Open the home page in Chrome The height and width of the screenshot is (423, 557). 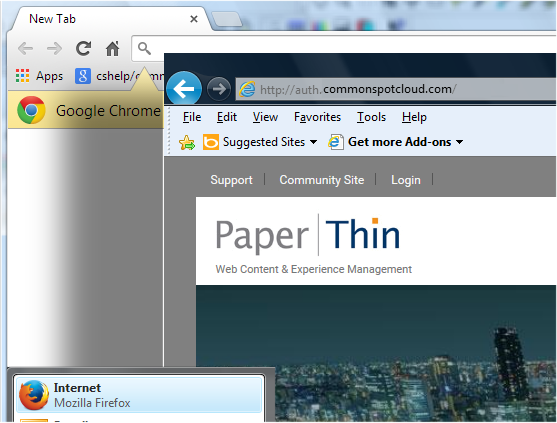pos(113,49)
